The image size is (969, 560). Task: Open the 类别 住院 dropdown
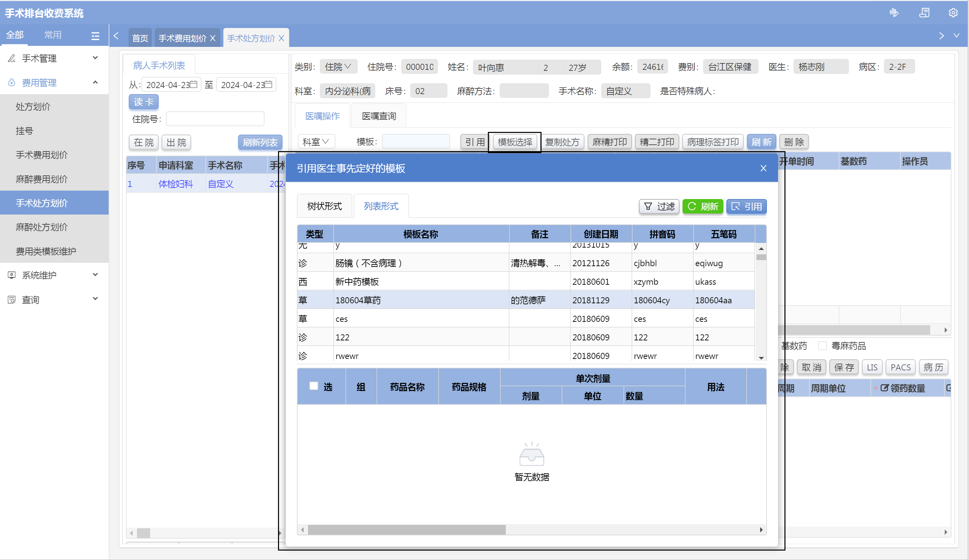[x=338, y=66]
